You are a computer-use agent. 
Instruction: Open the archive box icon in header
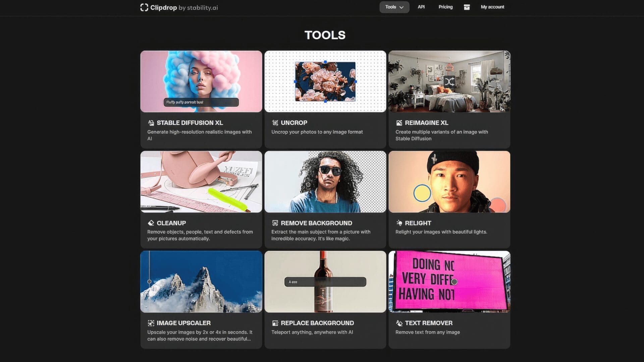(x=467, y=7)
